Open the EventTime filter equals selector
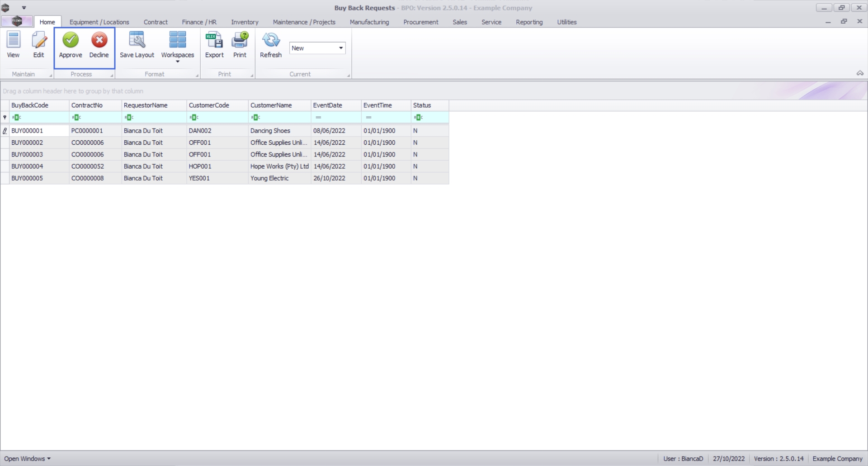This screenshot has width=868, height=466. [368, 118]
